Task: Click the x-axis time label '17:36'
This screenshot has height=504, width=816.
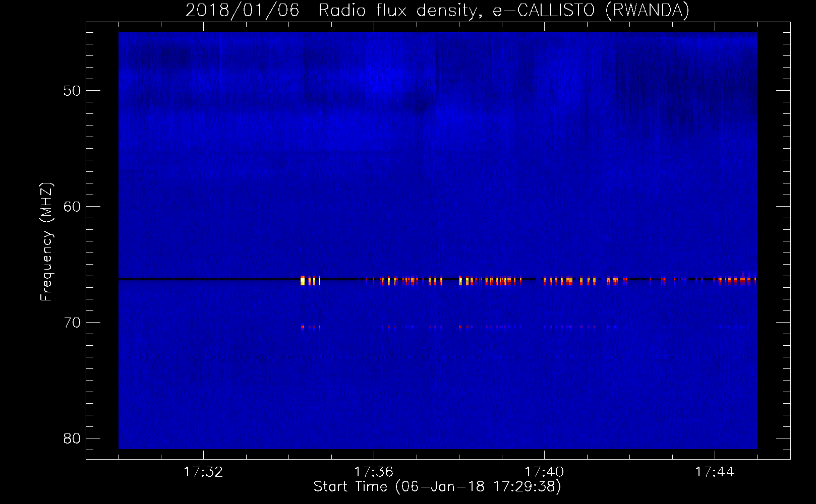Action: (x=374, y=472)
